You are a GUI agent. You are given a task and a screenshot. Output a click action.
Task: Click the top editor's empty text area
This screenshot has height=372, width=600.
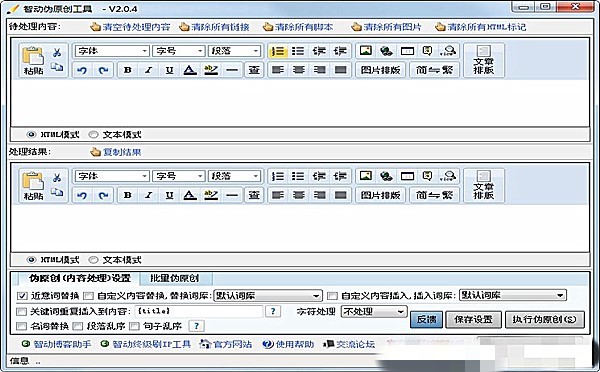click(x=300, y=103)
